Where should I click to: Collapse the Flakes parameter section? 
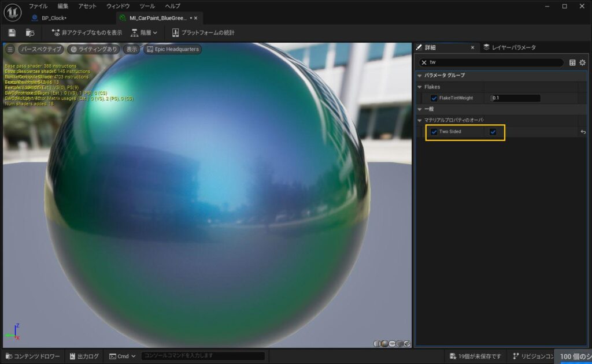coord(420,87)
